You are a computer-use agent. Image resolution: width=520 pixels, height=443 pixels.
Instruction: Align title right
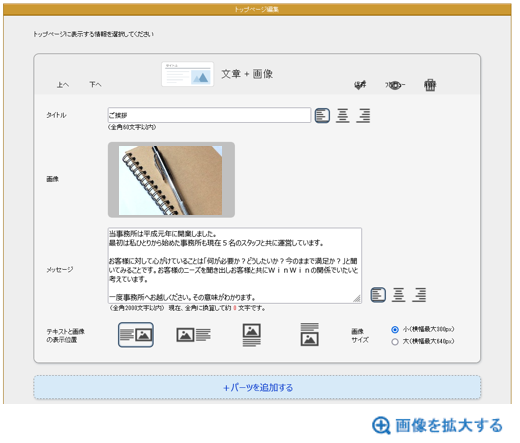click(x=363, y=116)
